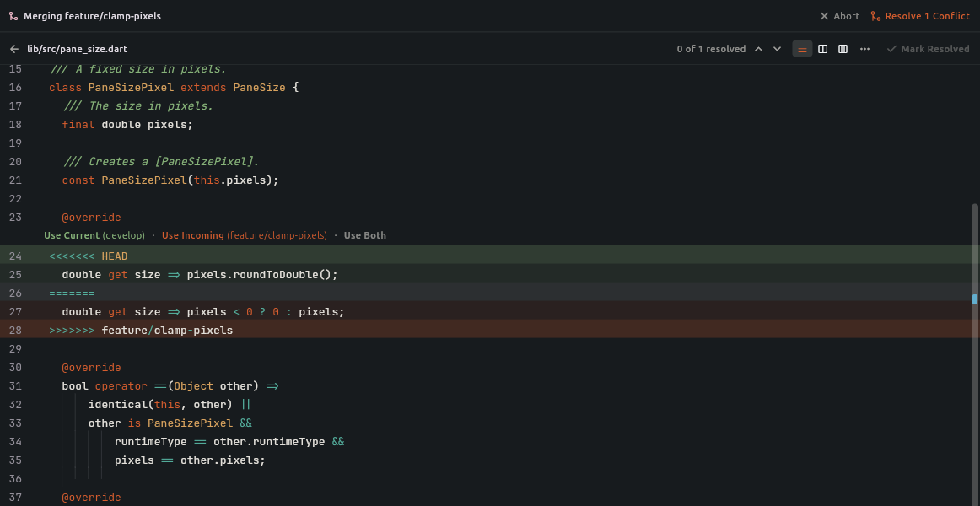Click Resolve 1 Conflict button
The width and height of the screenshot is (980, 506).
coord(920,16)
